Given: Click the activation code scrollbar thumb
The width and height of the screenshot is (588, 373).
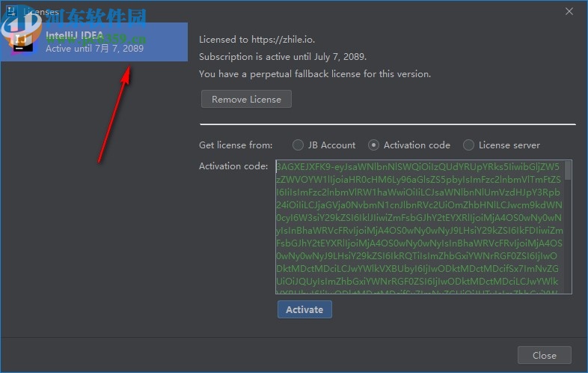Looking at the screenshot, I should [x=568, y=170].
